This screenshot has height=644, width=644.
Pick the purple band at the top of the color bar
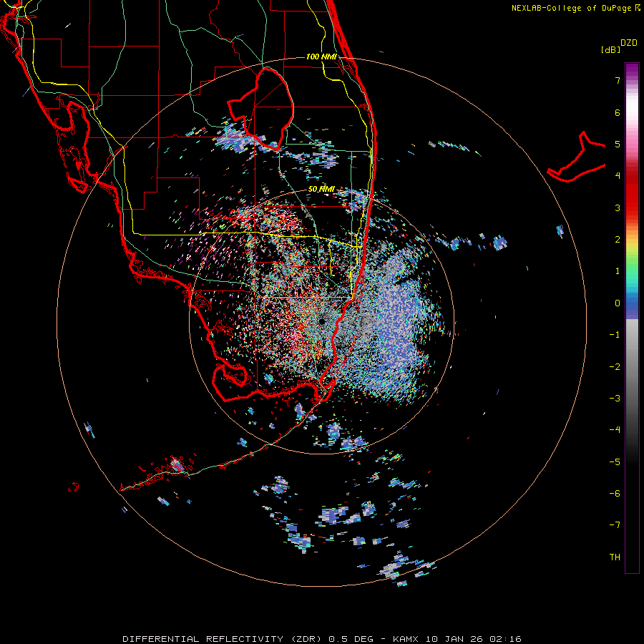pyautogui.click(x=632, y=70)
